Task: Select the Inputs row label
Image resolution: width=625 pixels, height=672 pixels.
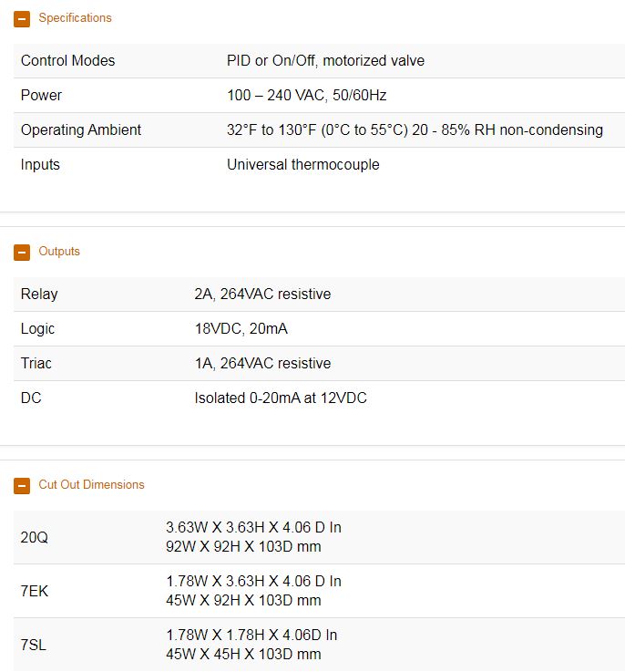Action: [40, 165]
